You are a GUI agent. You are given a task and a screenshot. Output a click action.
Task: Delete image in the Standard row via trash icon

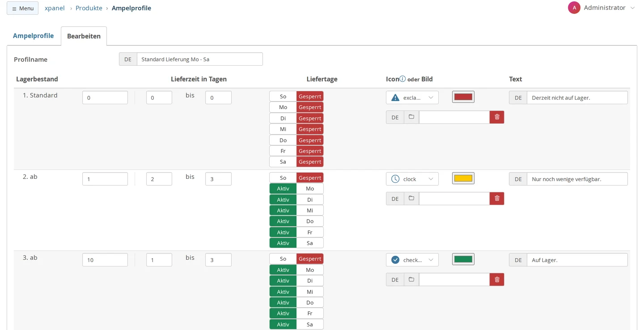[x=497, y=117]
